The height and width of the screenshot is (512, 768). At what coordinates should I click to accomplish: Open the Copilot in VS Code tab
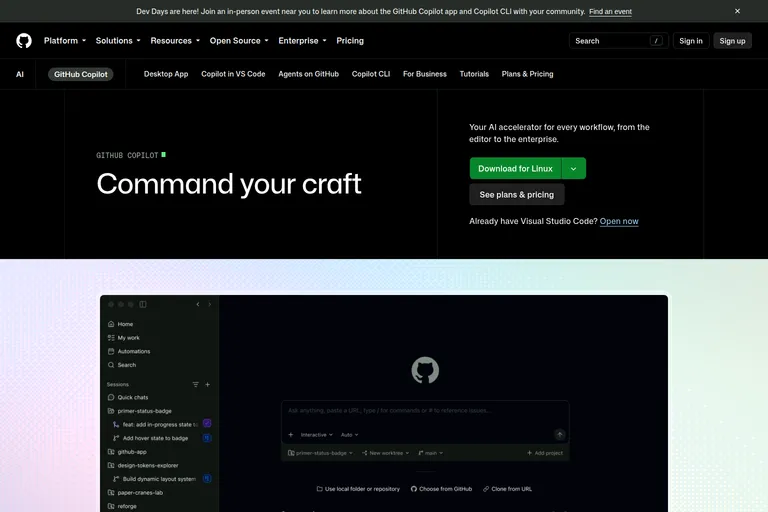click(233, 74)
